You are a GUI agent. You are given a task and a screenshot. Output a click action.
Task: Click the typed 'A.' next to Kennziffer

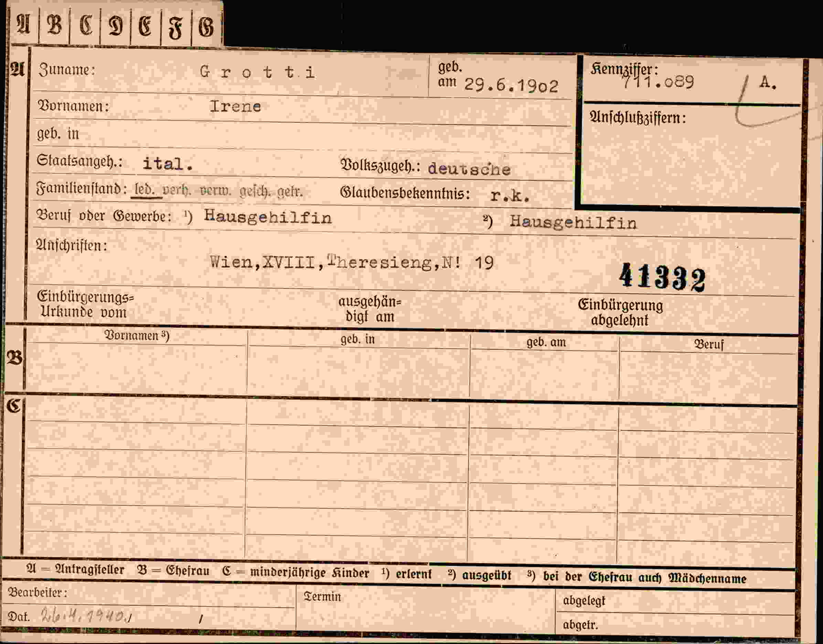tap(768, 82)
